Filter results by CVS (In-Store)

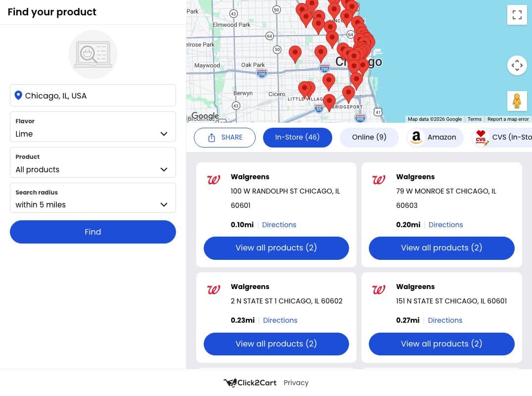[x=502, y=138]
